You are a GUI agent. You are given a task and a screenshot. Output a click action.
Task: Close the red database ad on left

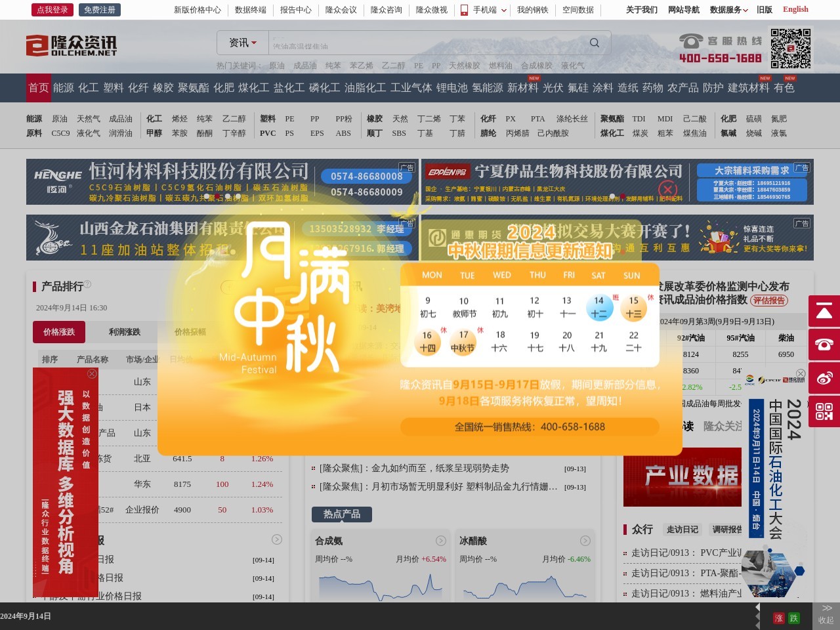[x=92, y=373]
